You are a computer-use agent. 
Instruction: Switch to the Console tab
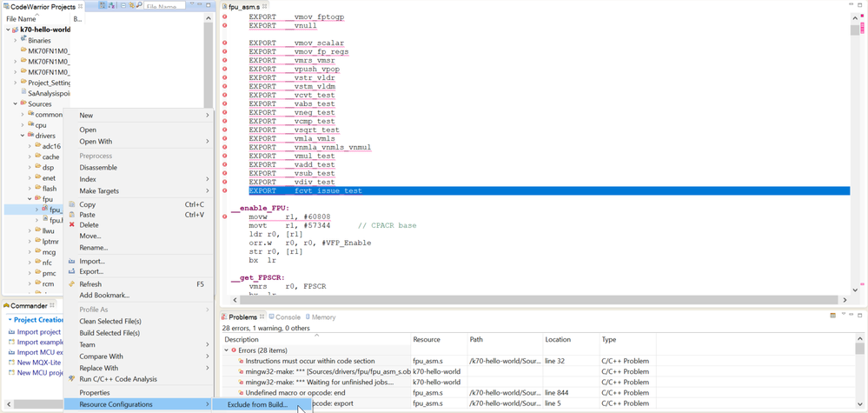pyautogui.click(x=284, y=317)
